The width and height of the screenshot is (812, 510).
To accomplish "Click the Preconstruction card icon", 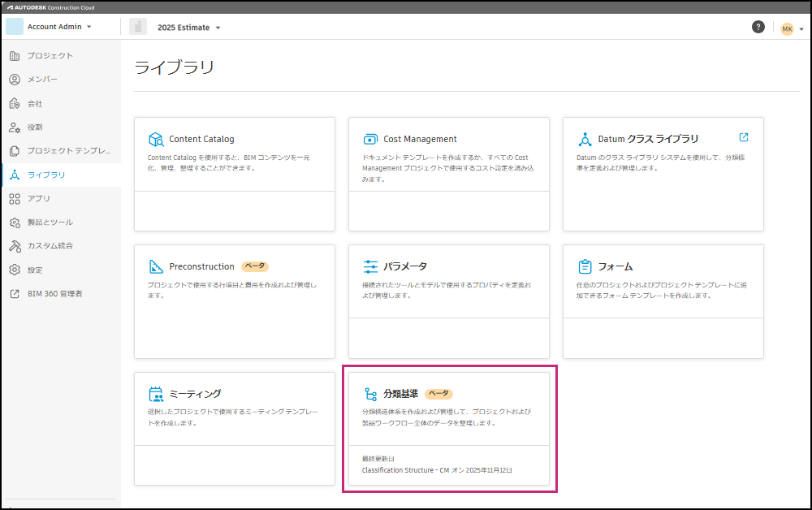I will [156, 266].
